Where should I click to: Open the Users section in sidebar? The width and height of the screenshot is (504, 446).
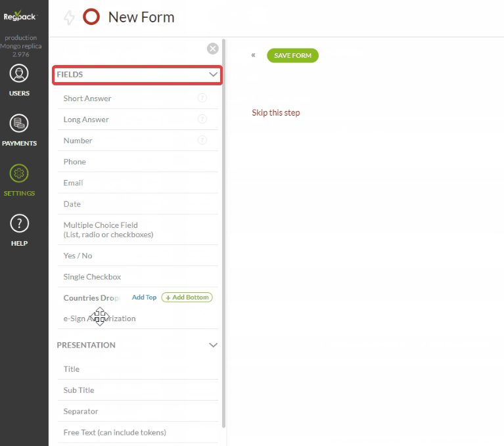(19, 74)
